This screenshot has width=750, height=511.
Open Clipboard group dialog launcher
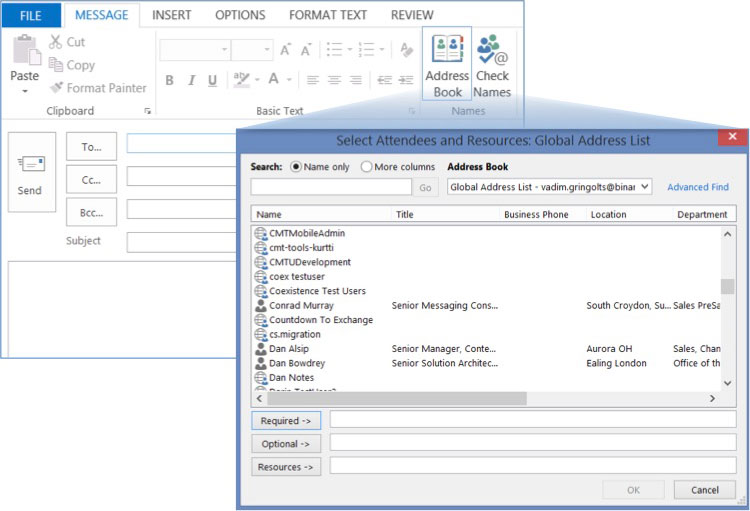pyautogui.click(x=147, y=111)
